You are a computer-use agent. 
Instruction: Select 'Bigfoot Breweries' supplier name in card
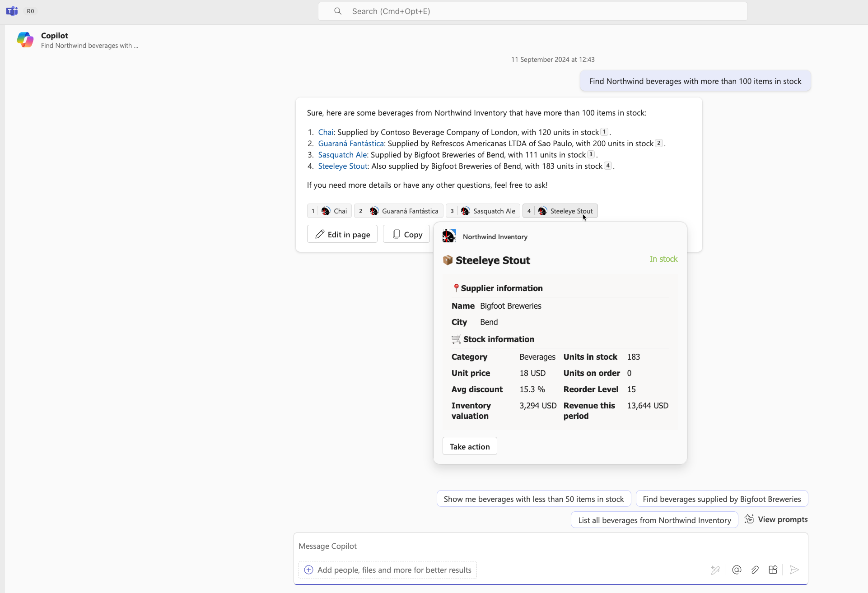[x=511, y=306]
